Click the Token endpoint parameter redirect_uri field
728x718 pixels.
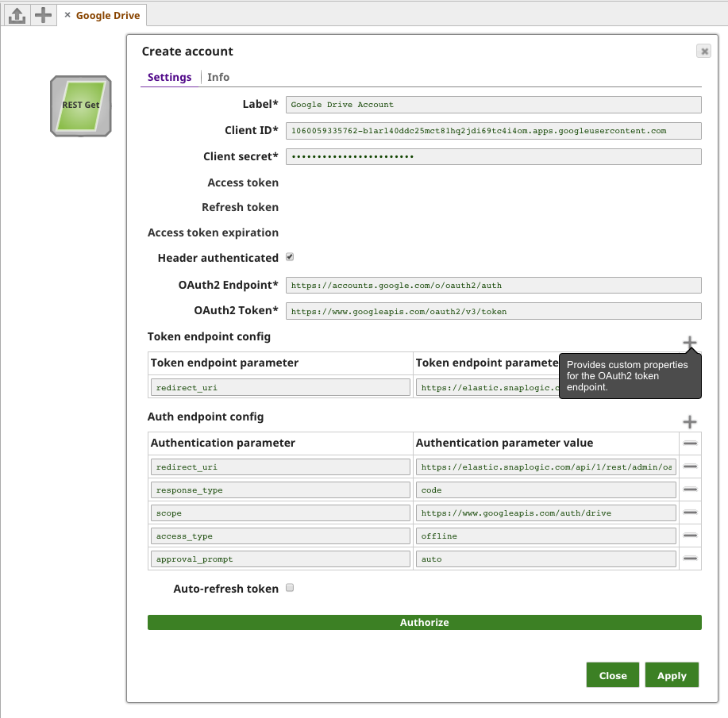coord(280,387)
